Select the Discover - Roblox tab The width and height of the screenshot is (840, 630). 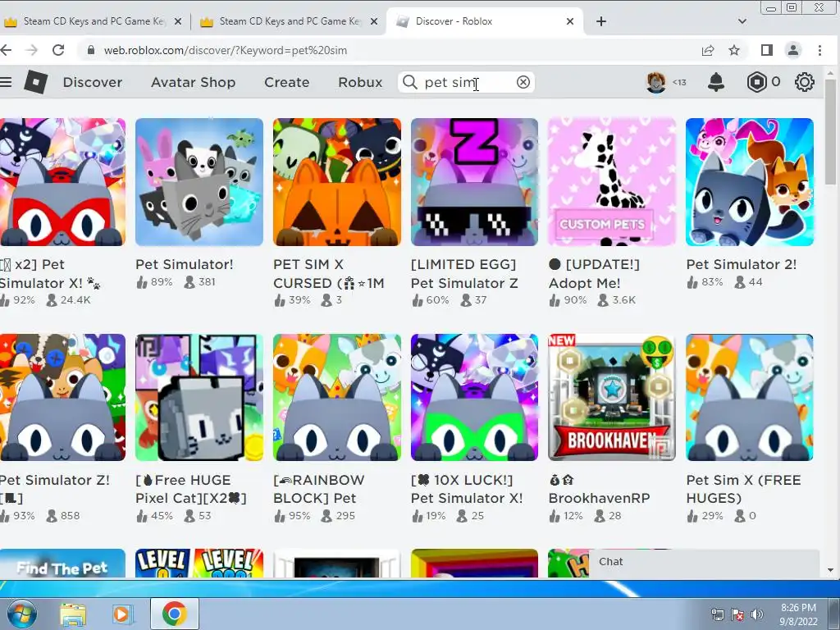tap(485, 21)
